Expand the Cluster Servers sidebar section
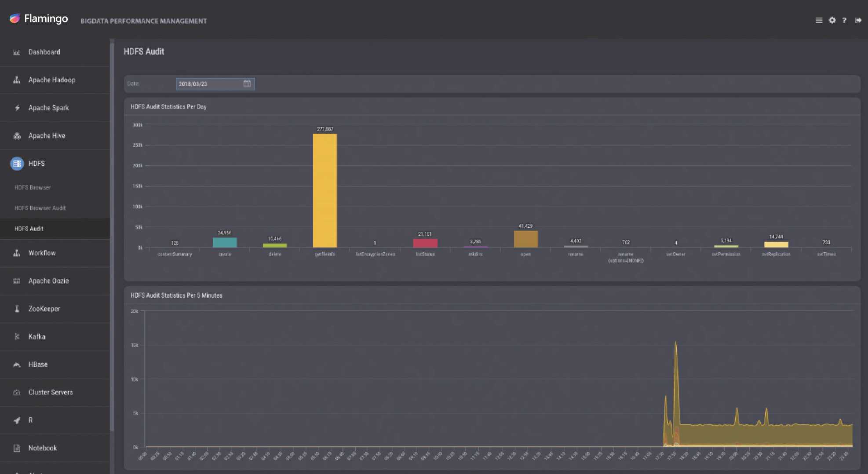 (51, 392)
